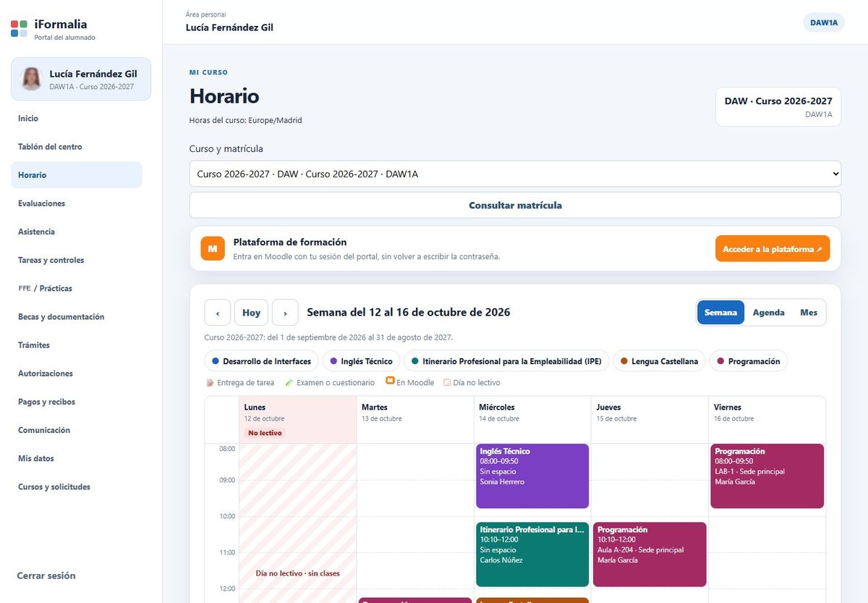Click the user profile card in sidebar
The image size is (868, 603).
click(x=81, y=79)
